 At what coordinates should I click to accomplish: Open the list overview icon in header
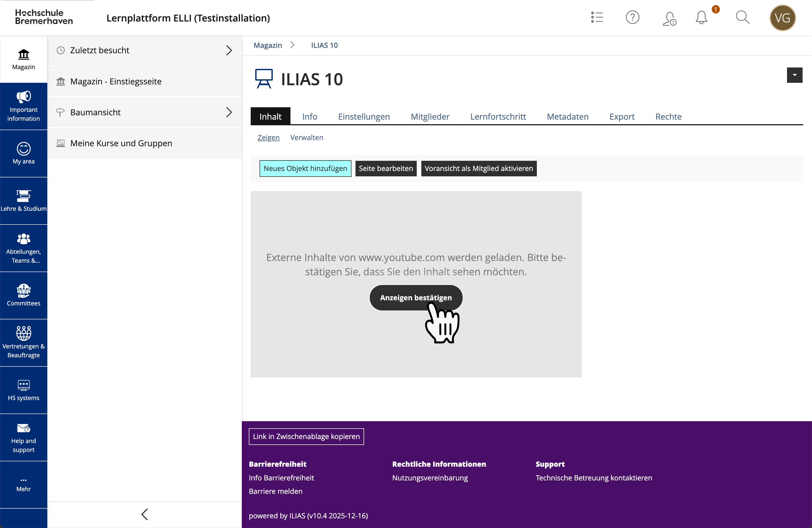click(597, 18)
